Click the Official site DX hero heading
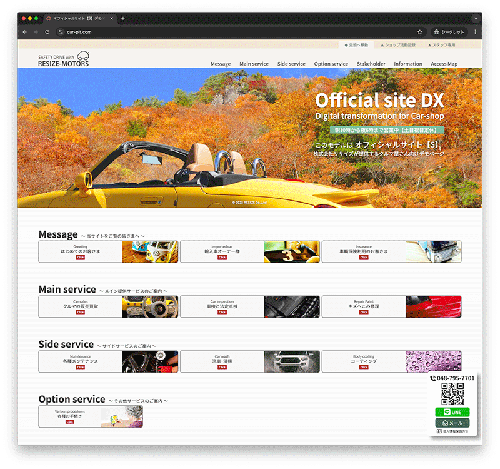 pos(380,100)
